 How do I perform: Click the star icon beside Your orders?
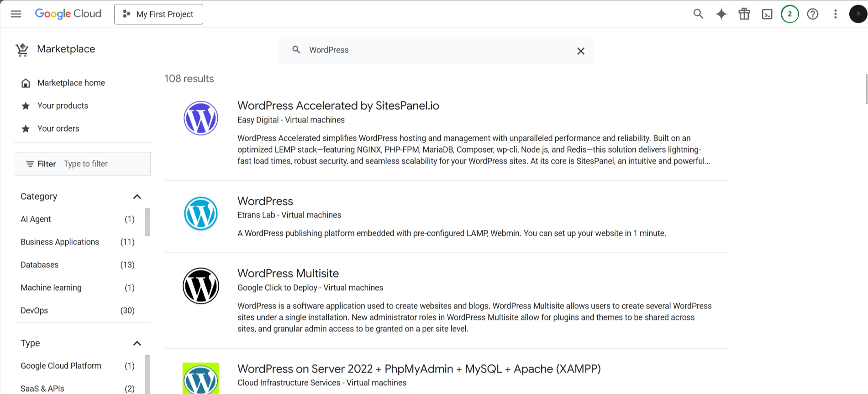click(x=26, y=129)
